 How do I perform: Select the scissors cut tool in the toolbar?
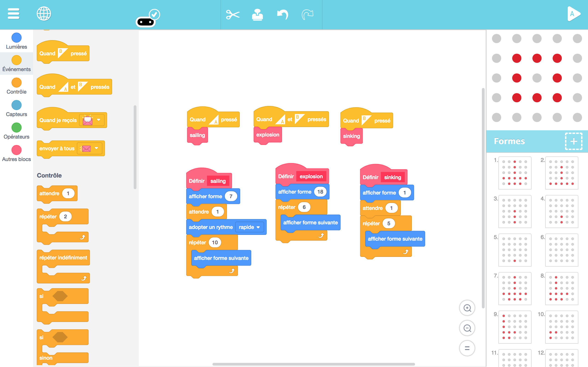(x=233, y=14)
